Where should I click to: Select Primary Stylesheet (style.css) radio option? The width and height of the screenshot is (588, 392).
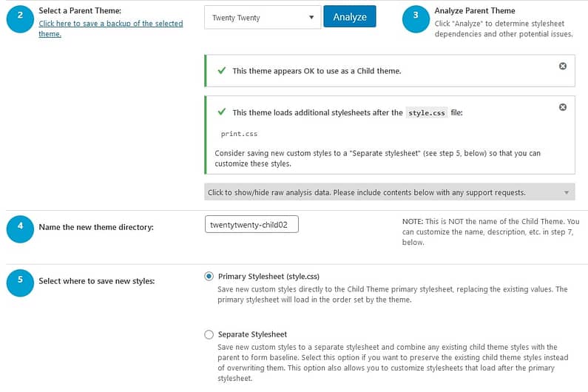[209, 277]
